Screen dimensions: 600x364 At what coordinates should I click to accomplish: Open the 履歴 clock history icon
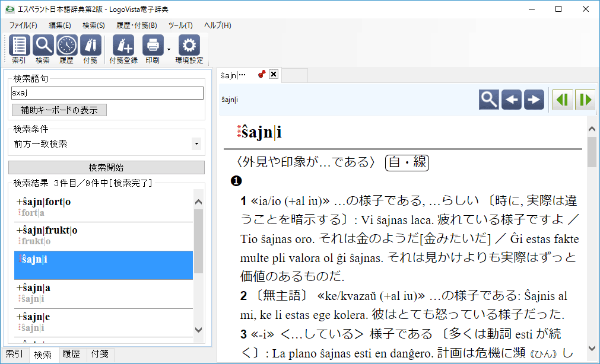click(x=66, y=46)
